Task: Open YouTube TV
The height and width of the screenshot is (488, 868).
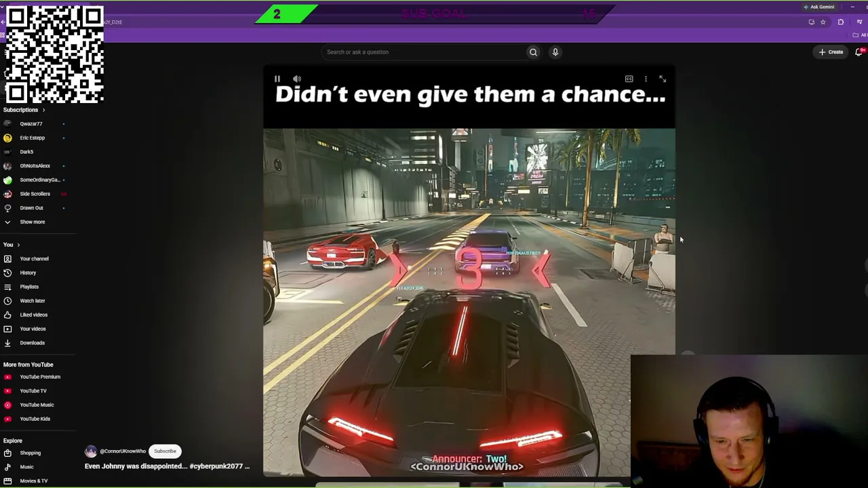Action: 34,391
